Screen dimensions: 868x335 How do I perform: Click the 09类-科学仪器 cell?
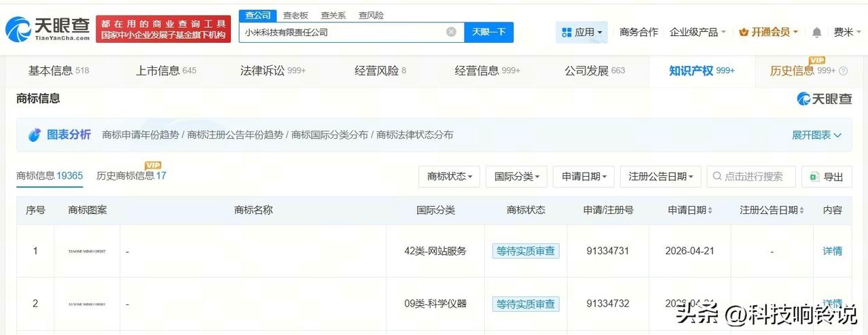coord(435,304)
